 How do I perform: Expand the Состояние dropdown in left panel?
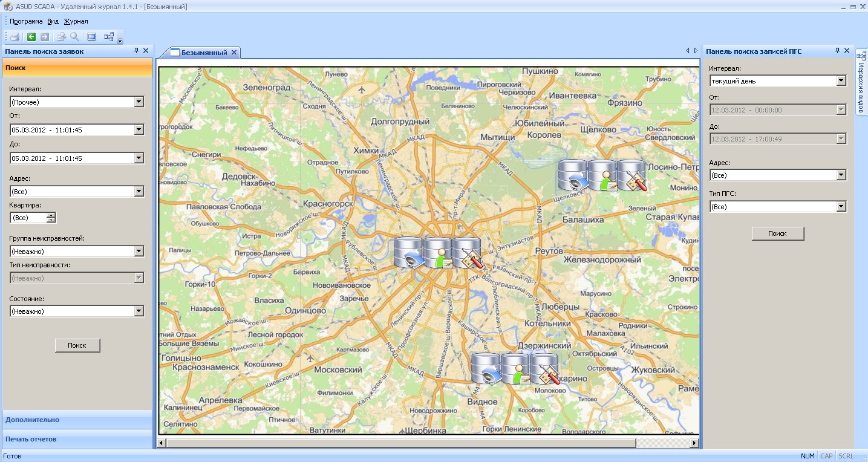click(139, 311)
